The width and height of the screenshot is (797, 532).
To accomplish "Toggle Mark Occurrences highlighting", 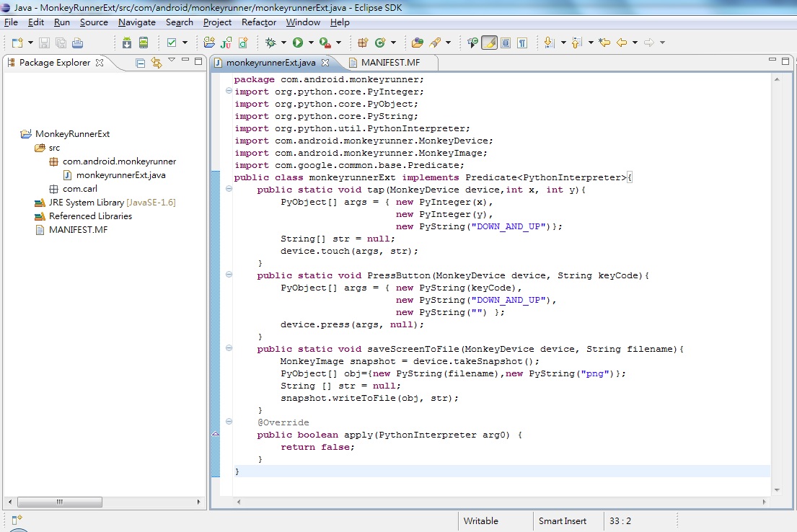I will coord(489,42).
